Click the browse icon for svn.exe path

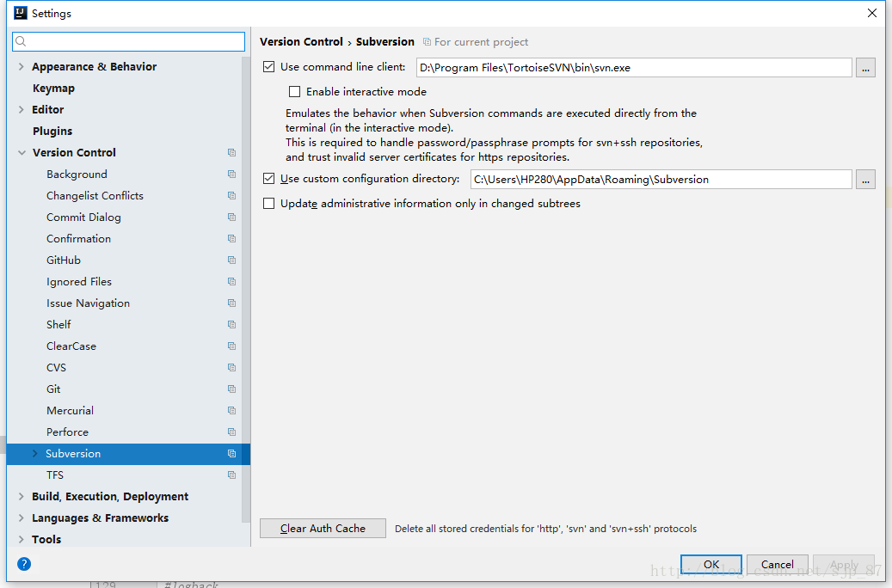click(865, 66)
